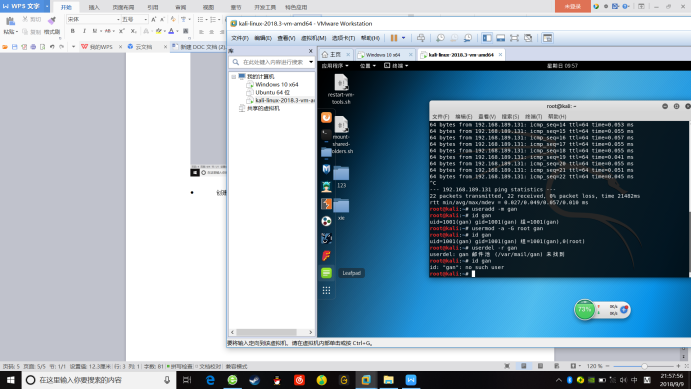692x389 pixels.
Task: Switch to the VMware Home tab
Action: (x=335, y=55)
